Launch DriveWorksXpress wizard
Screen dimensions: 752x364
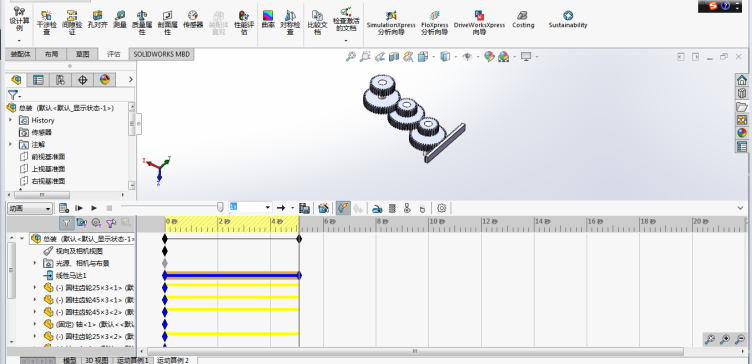click(479, 22)
